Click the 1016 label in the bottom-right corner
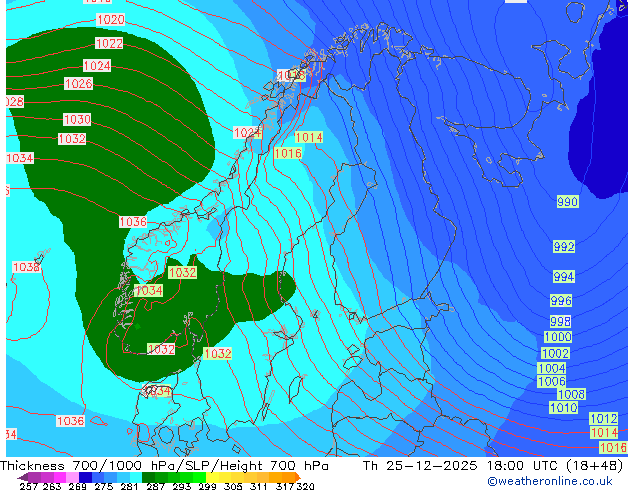The width and height of the screenshot is (634, 490). pos(613,447)
